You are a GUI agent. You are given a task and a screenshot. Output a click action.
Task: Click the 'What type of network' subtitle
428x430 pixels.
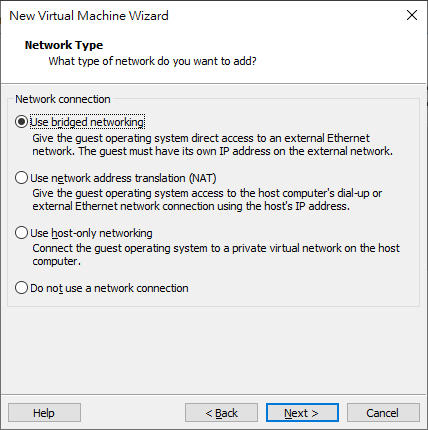[153, 61]
